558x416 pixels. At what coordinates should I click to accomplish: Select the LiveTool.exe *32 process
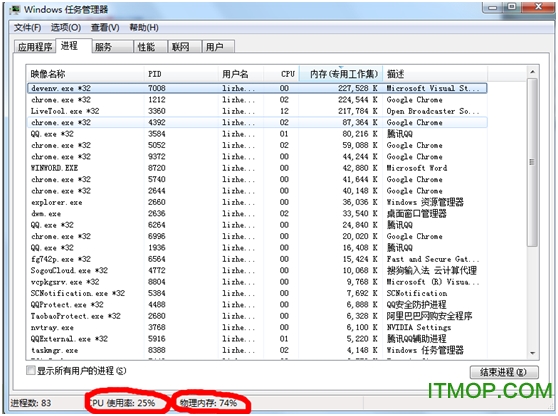coord(257,111)
